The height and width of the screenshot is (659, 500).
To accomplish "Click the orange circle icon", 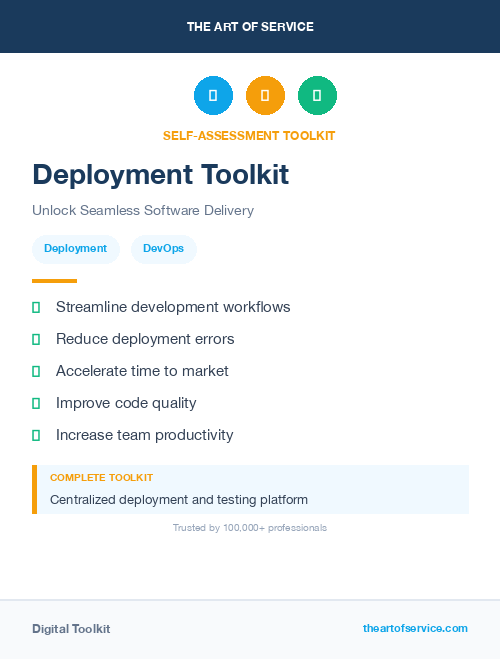I will pyautogui.click(x=265, y=95).
